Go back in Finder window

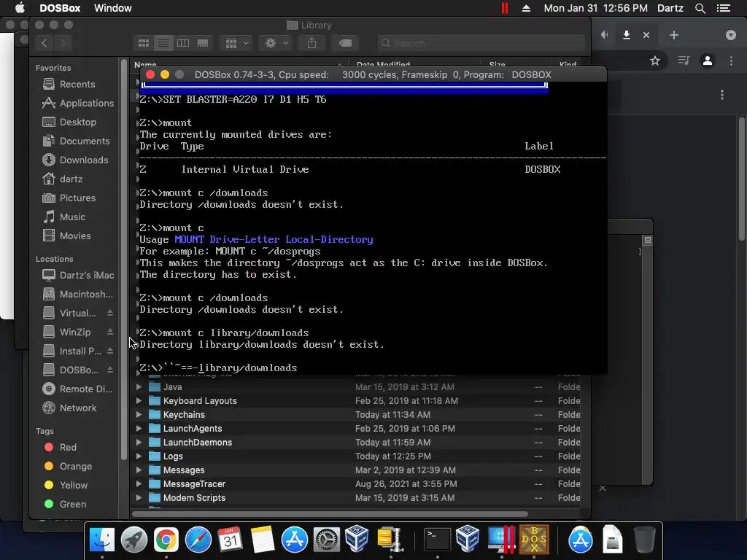coord(44,43)
